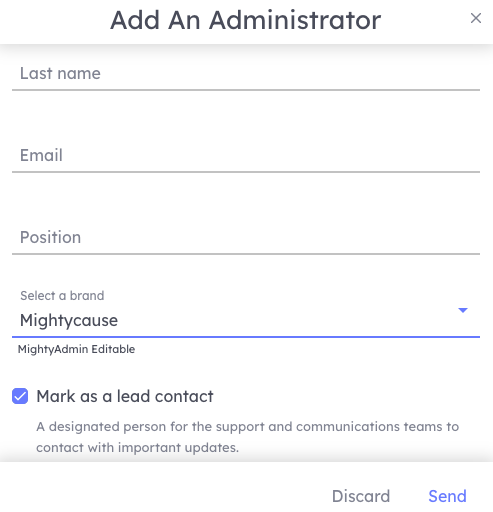The image size is (493, 512).
Task: Click the blue checkmark icon
Action: click(x=20, y=396)
